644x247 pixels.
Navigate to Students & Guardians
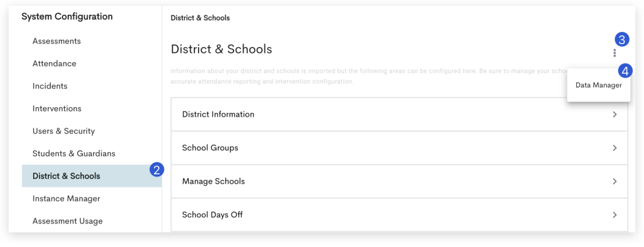pos(74,154)
